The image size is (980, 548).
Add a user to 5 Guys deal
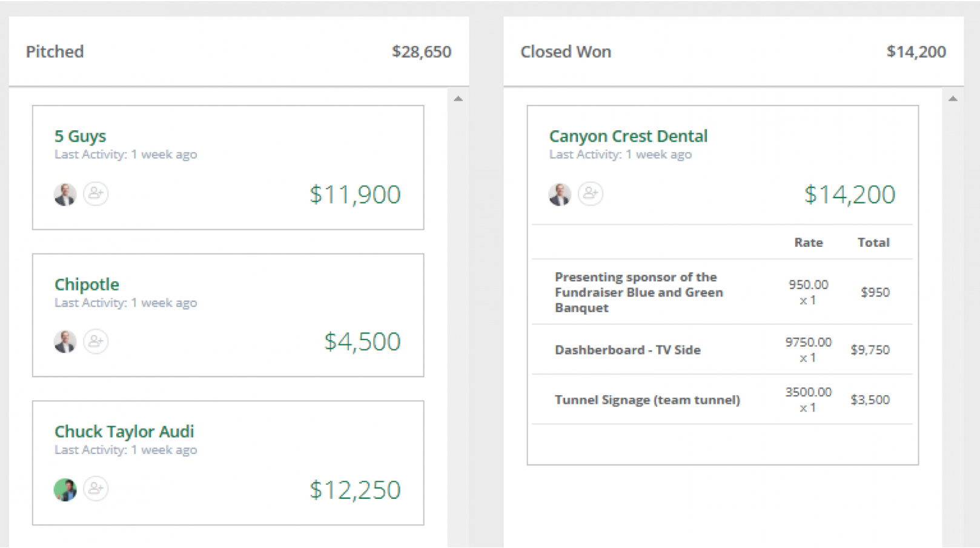(96, 194)
